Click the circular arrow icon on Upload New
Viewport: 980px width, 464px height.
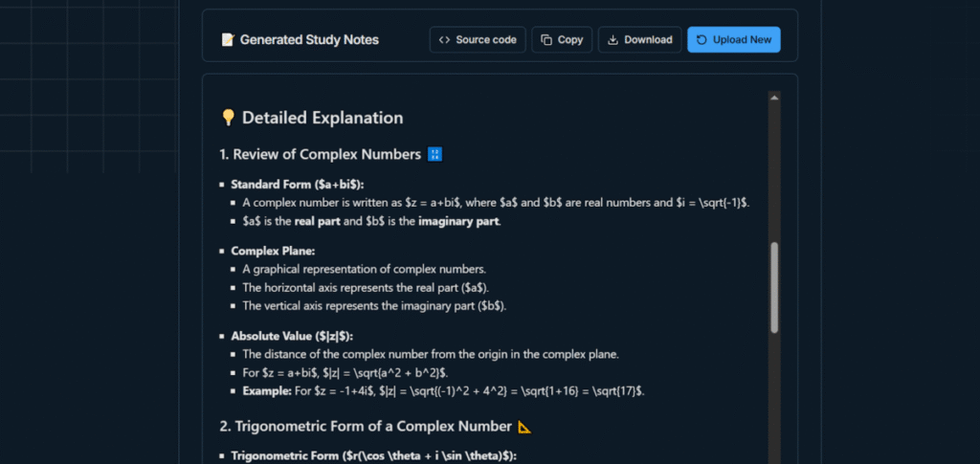coord(702,40)
